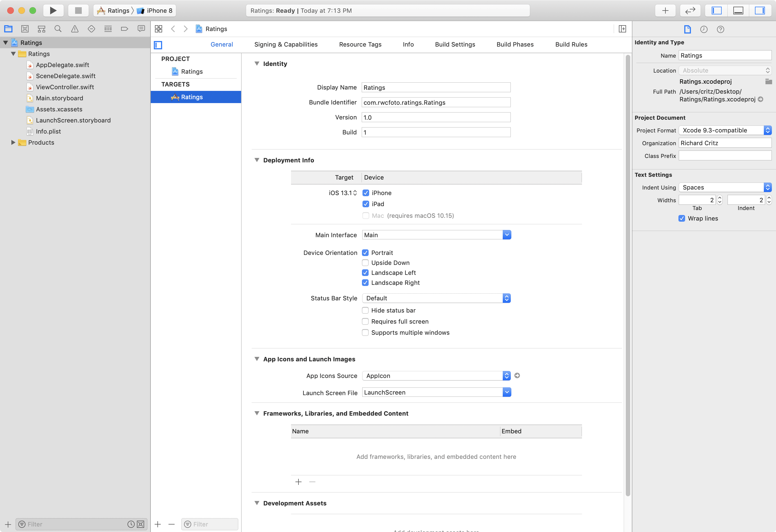Hide the Inspectors panel toggle
776x532 pixels.
tap(760, 10)
